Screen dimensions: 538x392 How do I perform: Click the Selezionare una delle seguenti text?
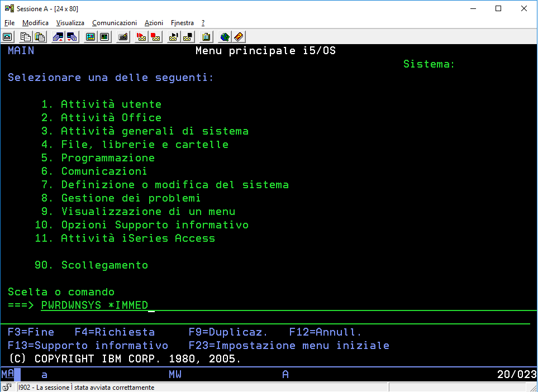(111, 78)
